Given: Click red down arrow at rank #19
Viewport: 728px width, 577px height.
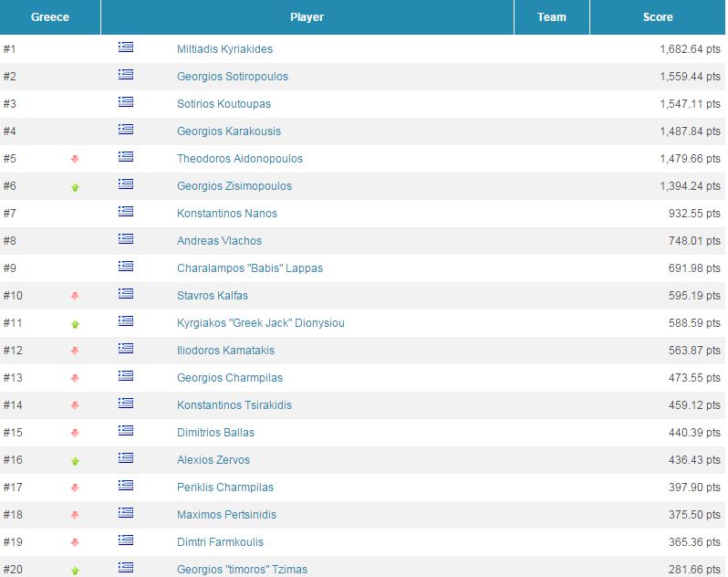Looking at the screenshot, I should 75,542.
